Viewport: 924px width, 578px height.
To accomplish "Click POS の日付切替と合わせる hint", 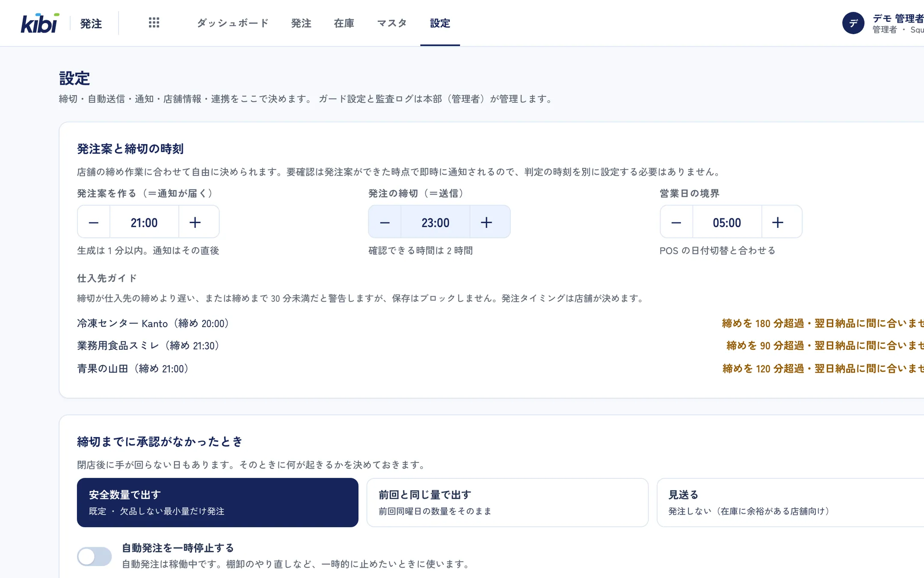I will pos(717,250).
